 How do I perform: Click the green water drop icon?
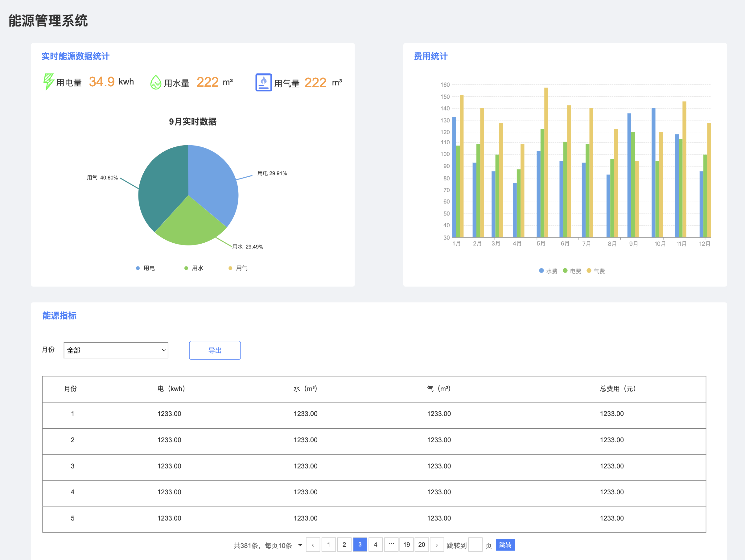(x=156, y=82)
